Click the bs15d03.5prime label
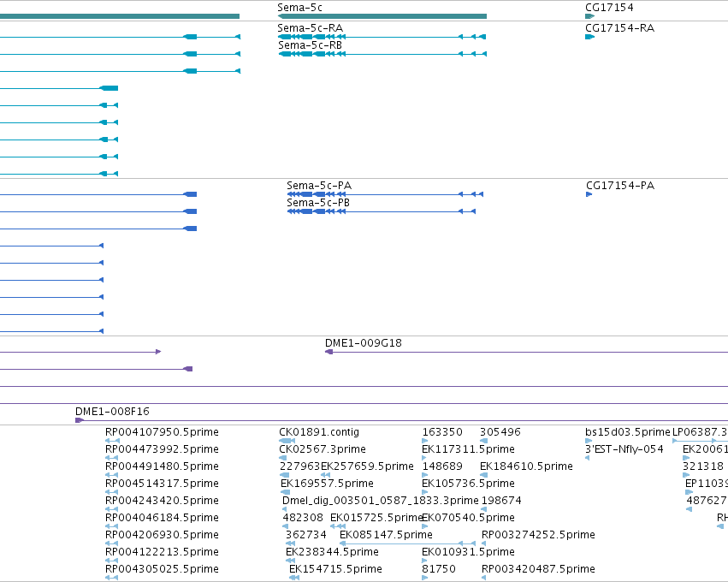This screenshot has height=582, width=728. tap(628, 432)
